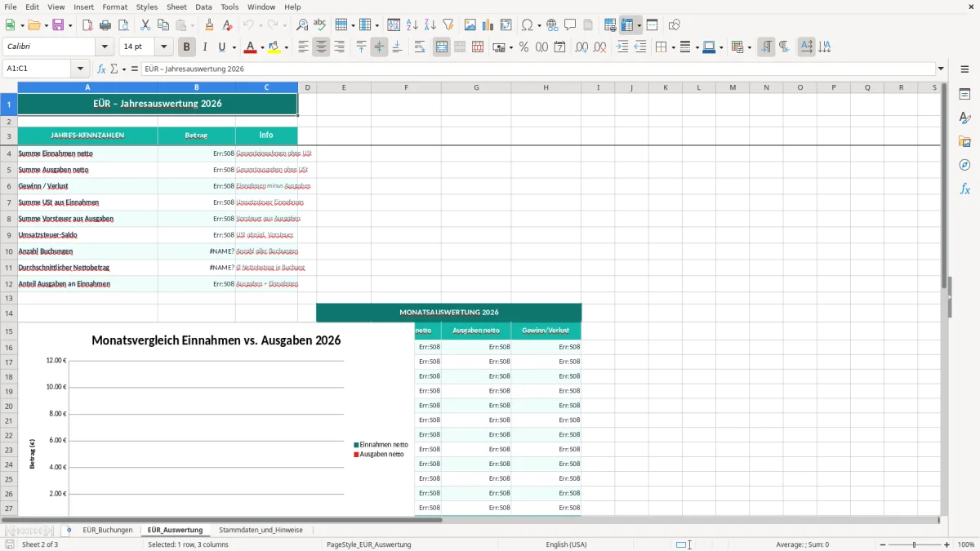Click the Select All corner box
980x551 pixels.
[x=9, y=87]
